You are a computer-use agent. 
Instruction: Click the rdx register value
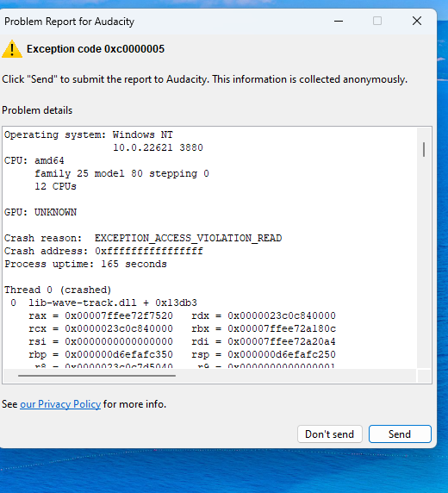coord(282,315)
